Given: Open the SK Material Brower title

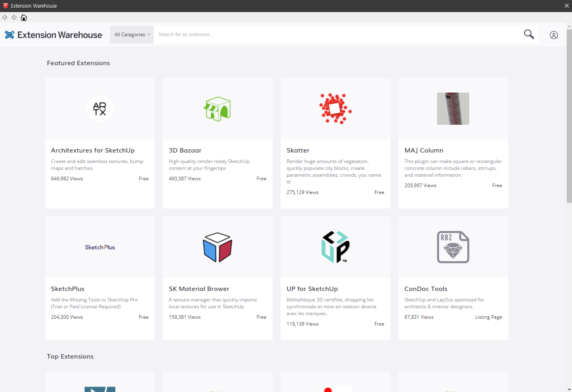Looking at the screenshot, I should [x=199, y=289].
